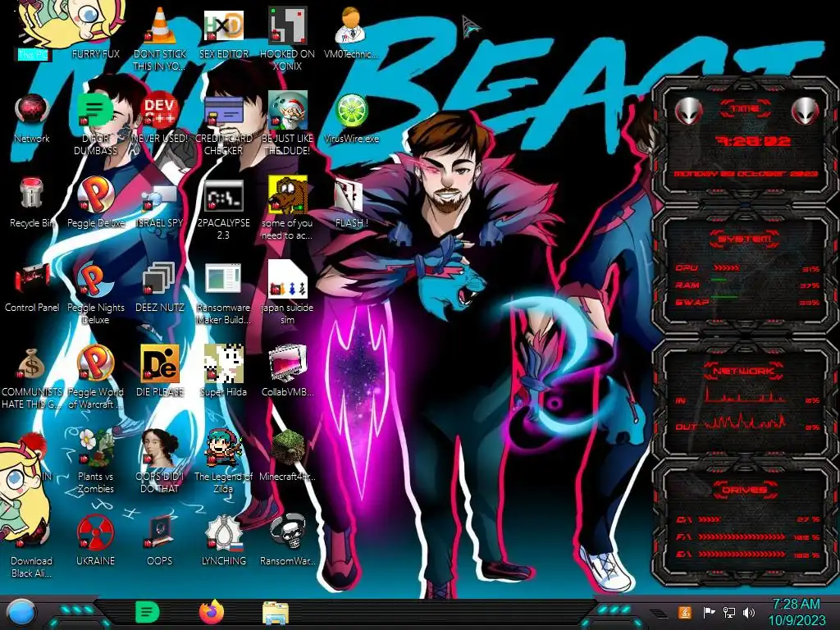Click the C:\ drive usage bar
The height and width of the screenshot is (630, 840).
coord(710,519)
